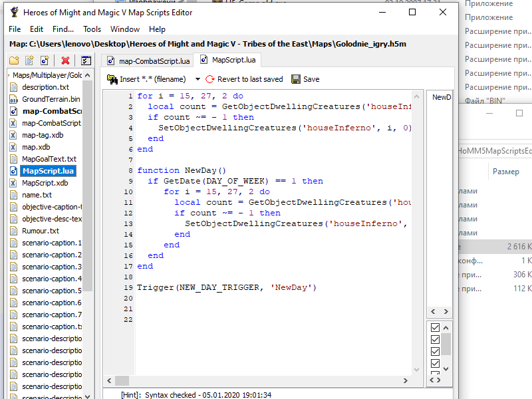Click the Save button label
The height and width of the screenshot is (399, 532).
[x=311, y=79]
